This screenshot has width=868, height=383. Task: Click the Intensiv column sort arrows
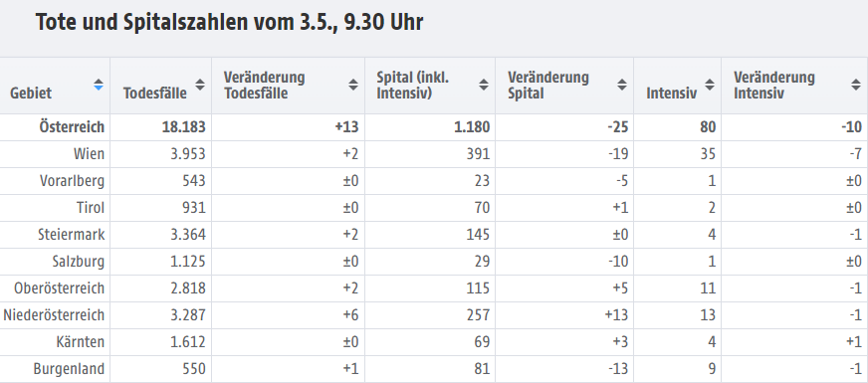pos(710,85)
